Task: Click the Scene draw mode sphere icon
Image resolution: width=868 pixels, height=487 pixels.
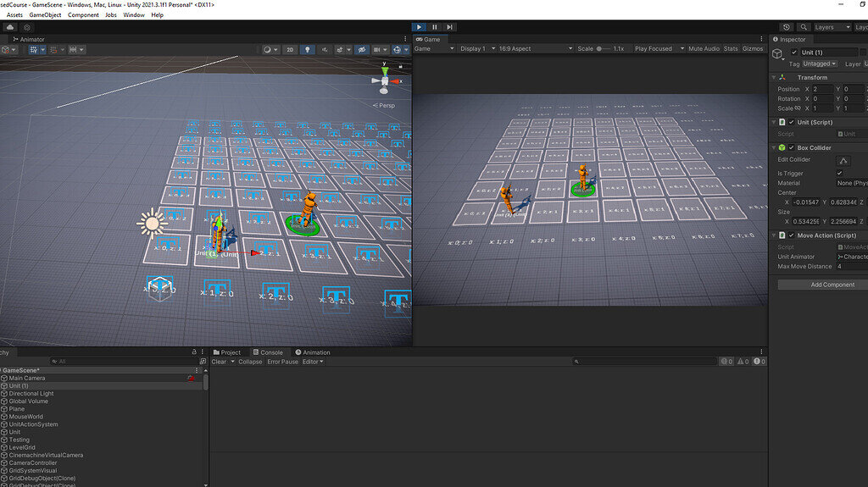Action: coord(267,50)
